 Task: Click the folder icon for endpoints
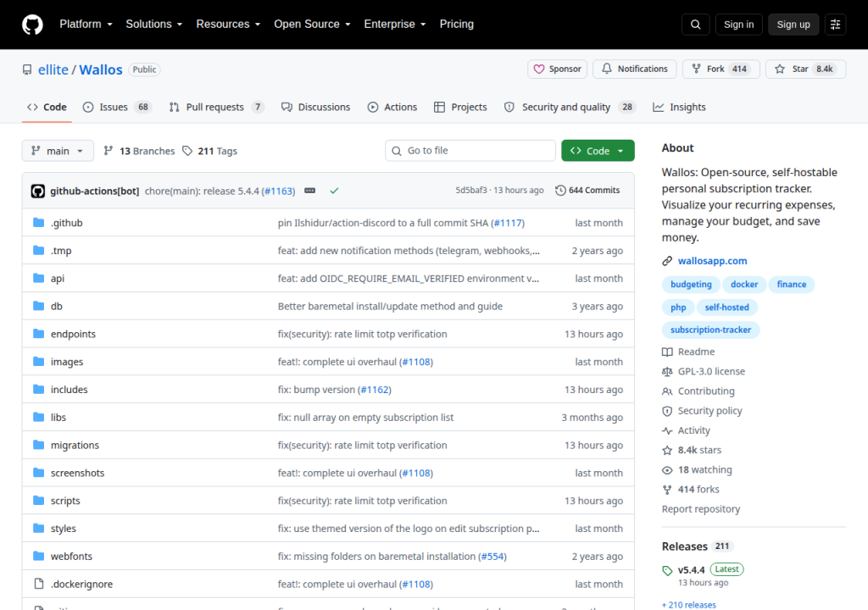coord(39,333)
